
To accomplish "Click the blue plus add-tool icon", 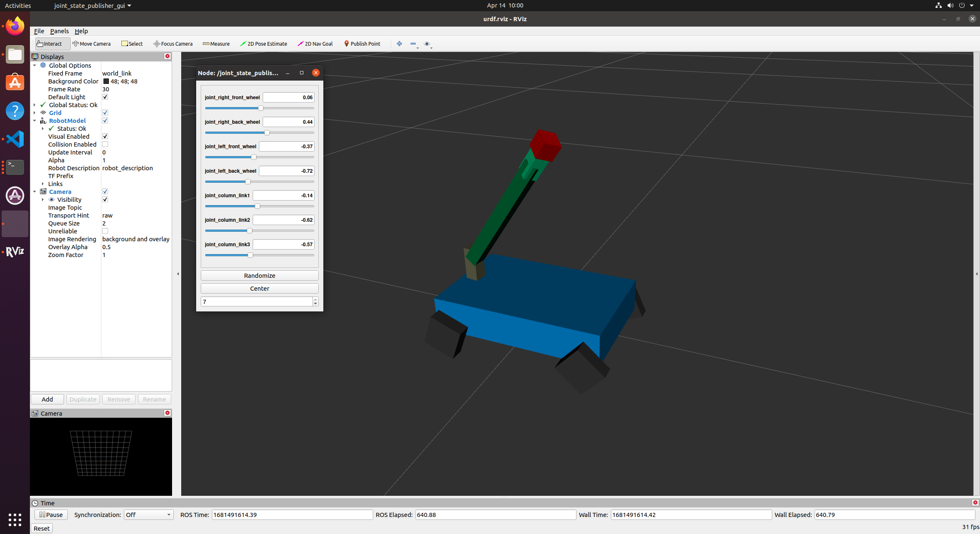I will point(399,44).
